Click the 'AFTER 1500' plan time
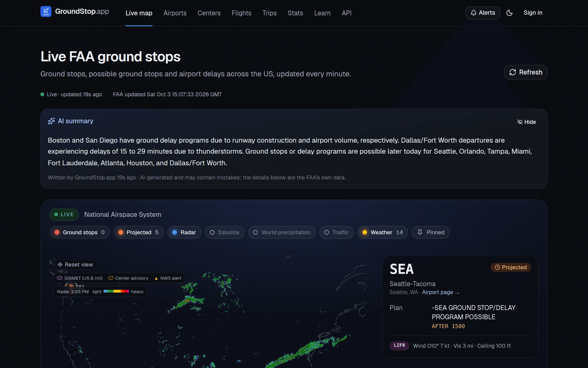Screen dimensions: 588x368 pos(448,326)
